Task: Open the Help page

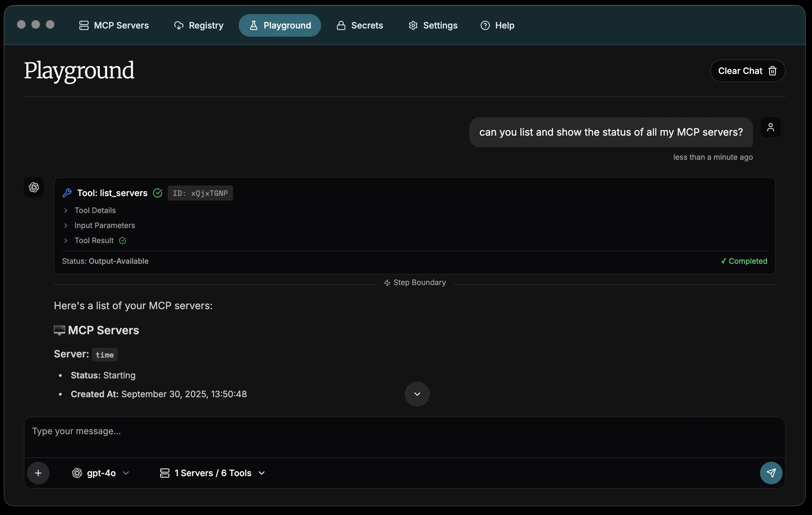Action: pyautogui.click(x=497, y=25)
